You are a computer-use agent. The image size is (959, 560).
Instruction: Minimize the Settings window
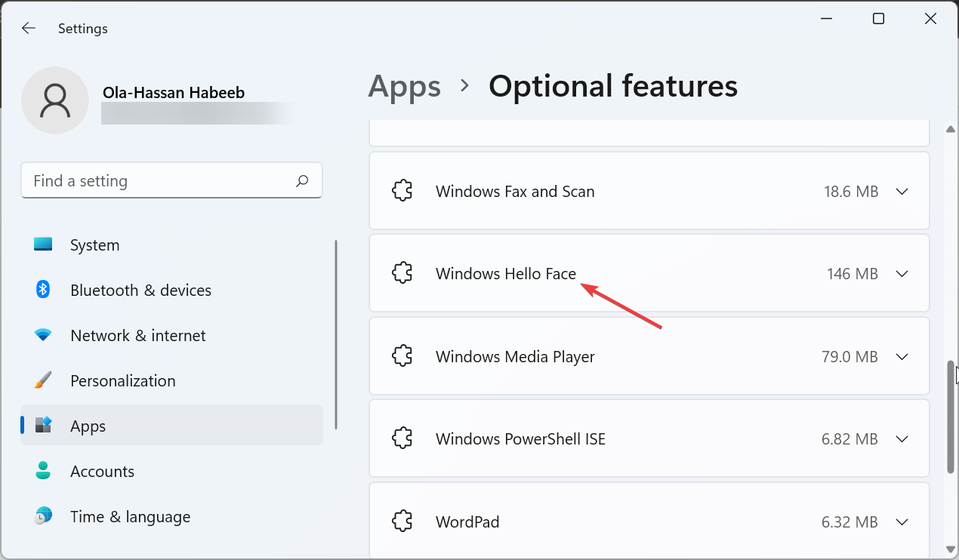(x=826, y=19)
